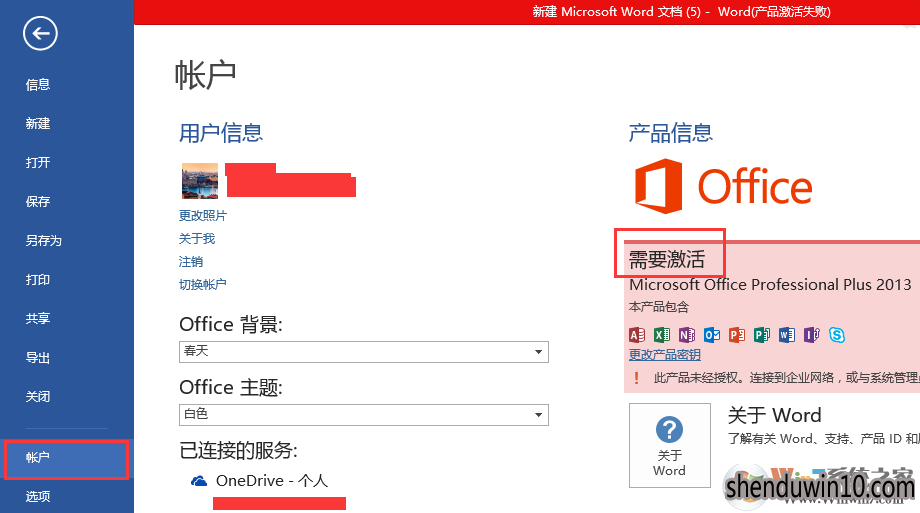Viewport: 920px width, 513px height.
Task: Select 关闭 (Close) in sidebar
Action: (38, 396)
